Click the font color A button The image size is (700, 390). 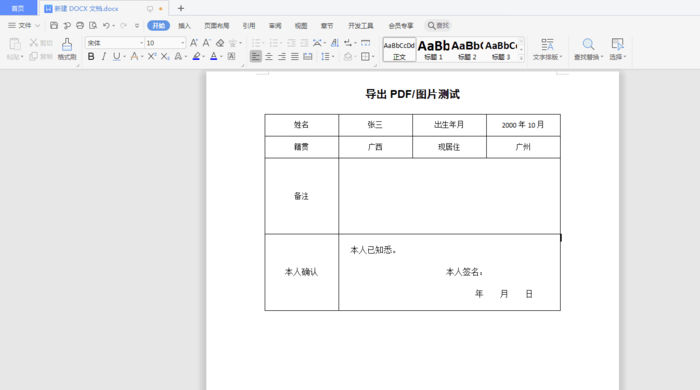click(x=214, y=56)
